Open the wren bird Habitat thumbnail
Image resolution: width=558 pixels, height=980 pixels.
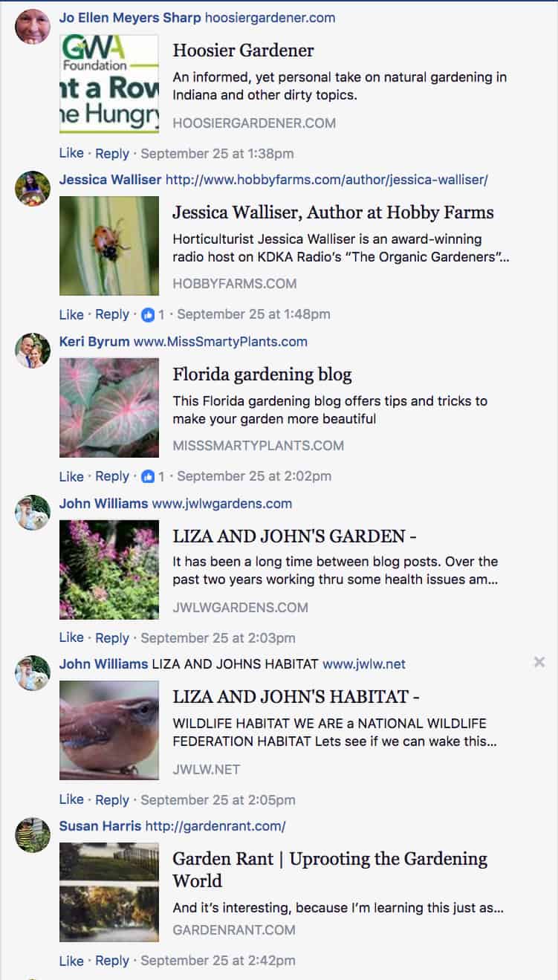[x=109, y=730]
